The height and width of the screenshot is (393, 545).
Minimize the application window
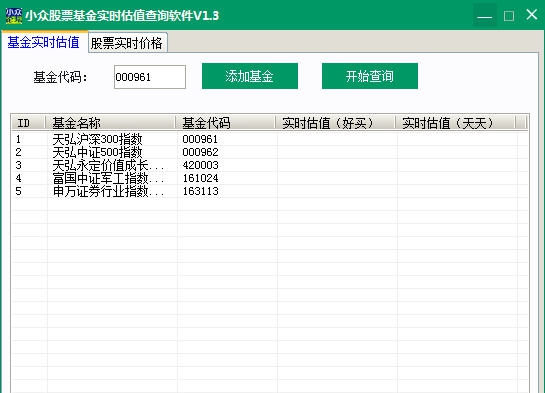[485, 16]
